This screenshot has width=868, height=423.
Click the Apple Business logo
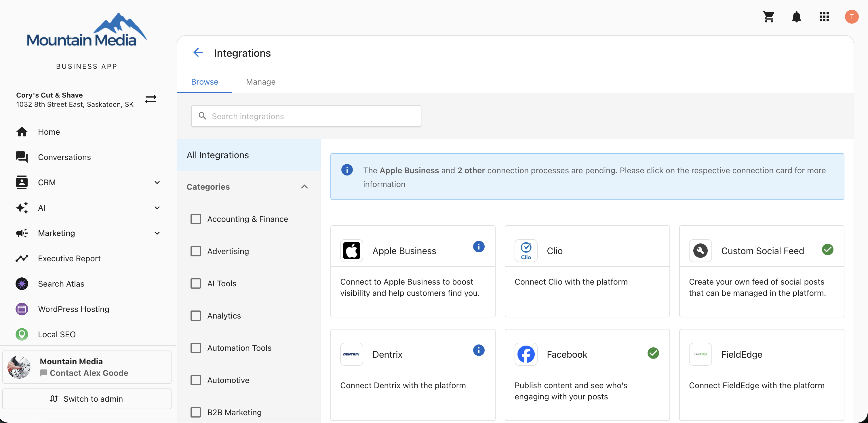tap(351, 251)
